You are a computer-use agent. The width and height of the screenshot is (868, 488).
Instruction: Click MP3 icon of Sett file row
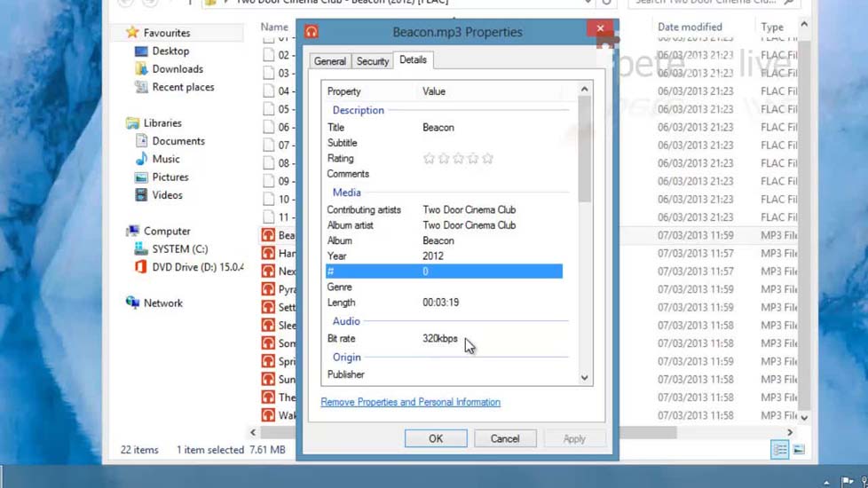tap(268, 307)
